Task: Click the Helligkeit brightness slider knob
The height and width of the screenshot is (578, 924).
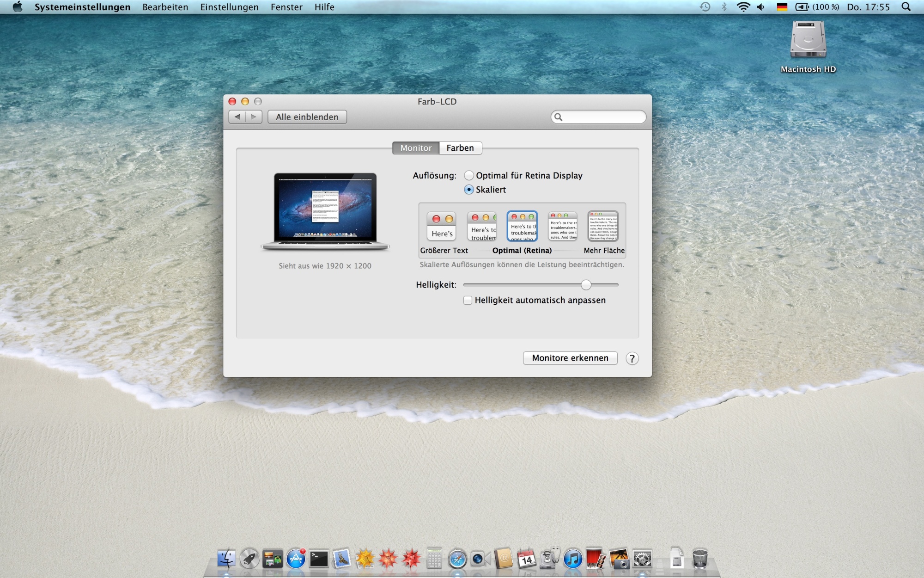Action: coord(586,285)
